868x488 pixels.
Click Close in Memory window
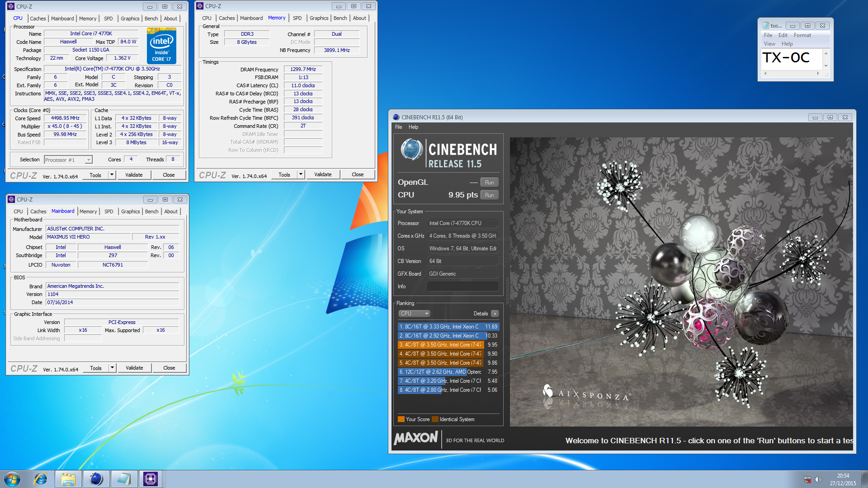[x=358, y=174]
